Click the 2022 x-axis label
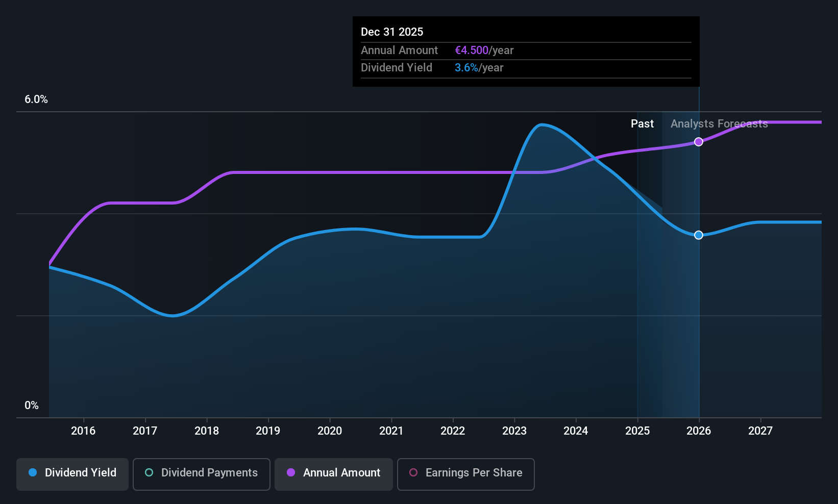Image resolution: width=838 pixels, height=504 pixels. tap(453, 431)
